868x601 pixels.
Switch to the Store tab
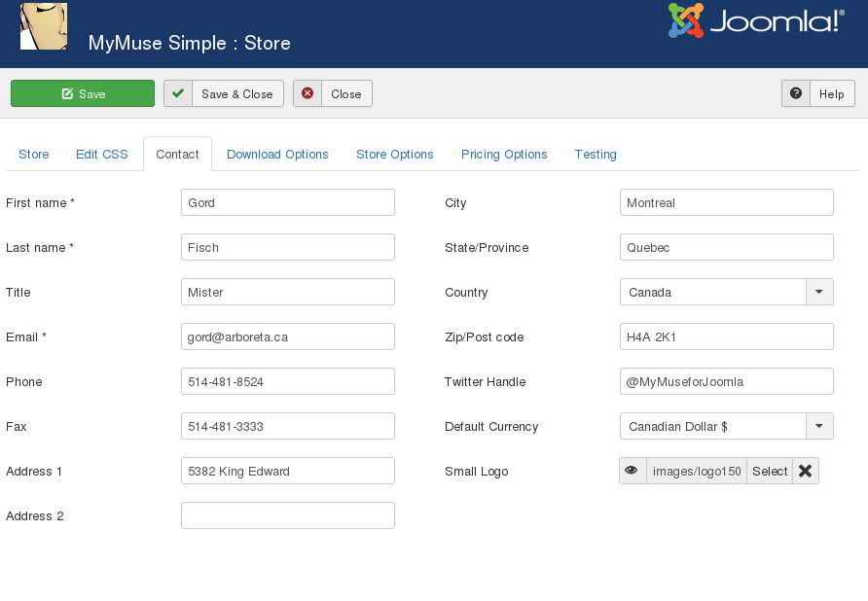click(33, 154)
